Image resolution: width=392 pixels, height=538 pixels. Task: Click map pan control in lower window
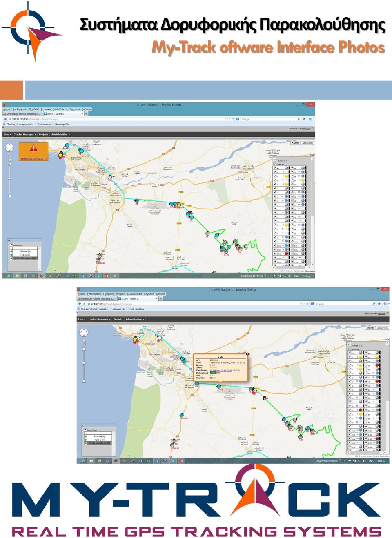coord(84,332)
